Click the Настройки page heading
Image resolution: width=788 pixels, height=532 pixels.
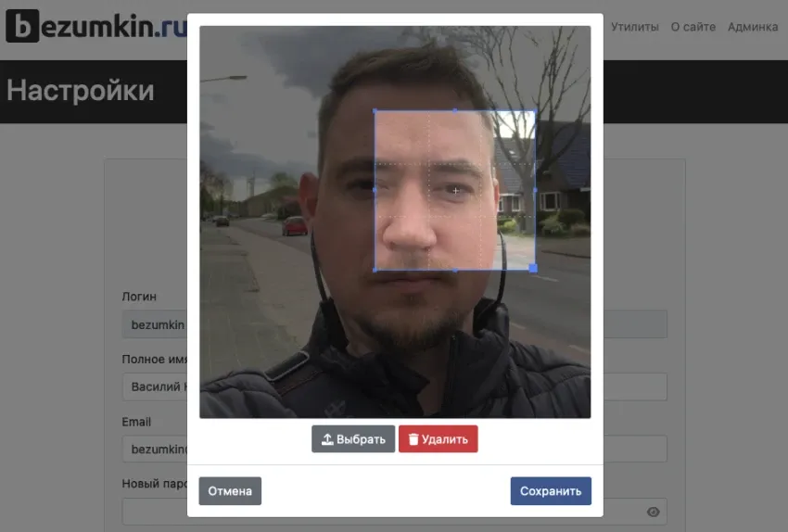coord(80,91)
